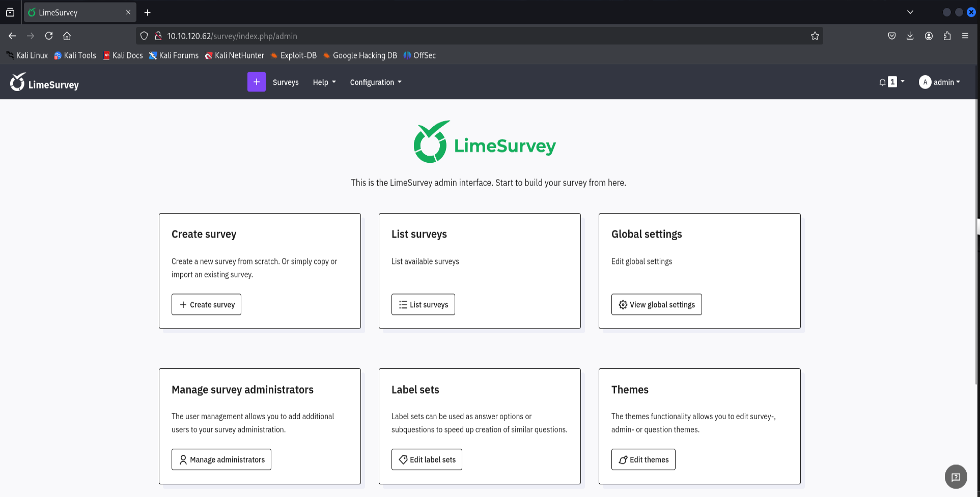
Task: Open the Kali Tools bookmark
Action: pyautogui.click(x=75, y=55)
